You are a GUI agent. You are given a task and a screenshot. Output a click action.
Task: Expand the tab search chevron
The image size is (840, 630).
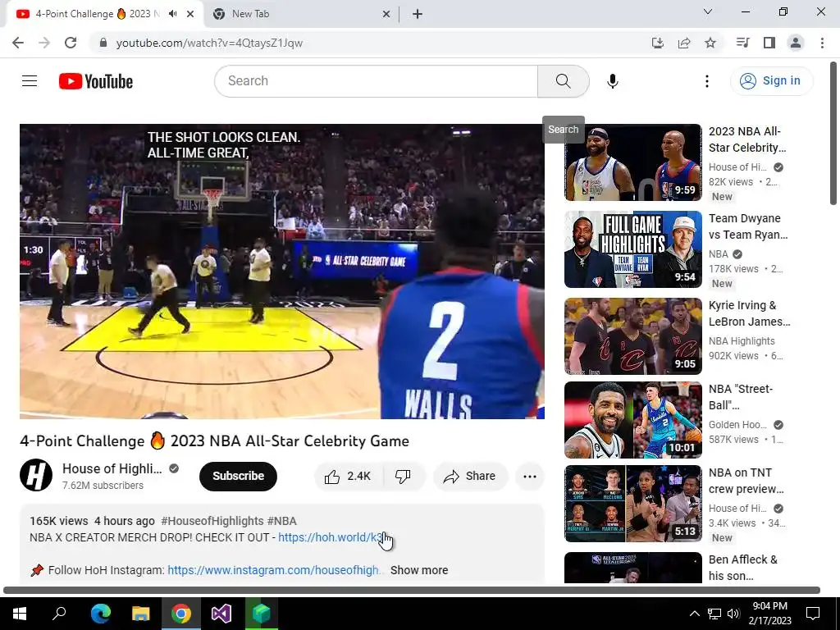click(708, 11)
